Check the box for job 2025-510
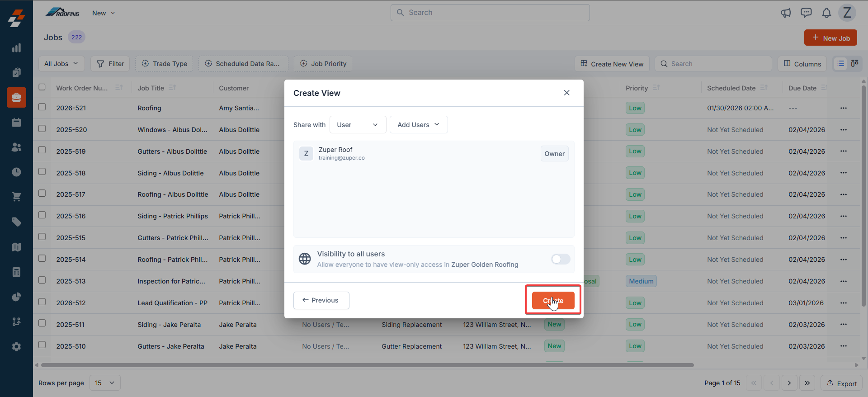The width and height of the screenshot is (868, 397). click(42, 345)
